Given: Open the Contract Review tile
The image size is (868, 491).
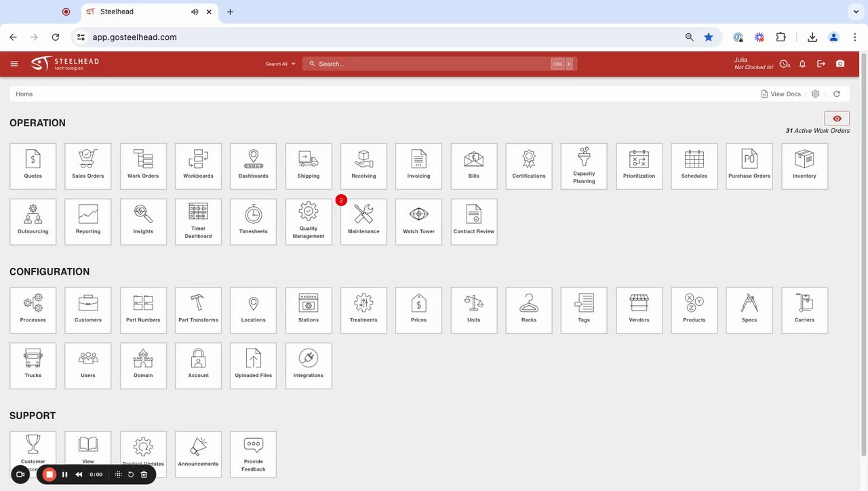Looking at the screenshot, I should (x=474, y=222).
